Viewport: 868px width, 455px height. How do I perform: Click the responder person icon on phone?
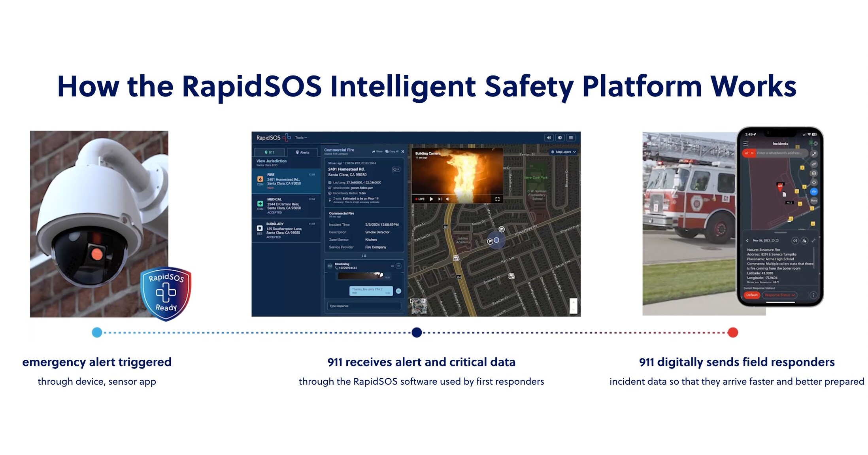click(x=804, y=240)
